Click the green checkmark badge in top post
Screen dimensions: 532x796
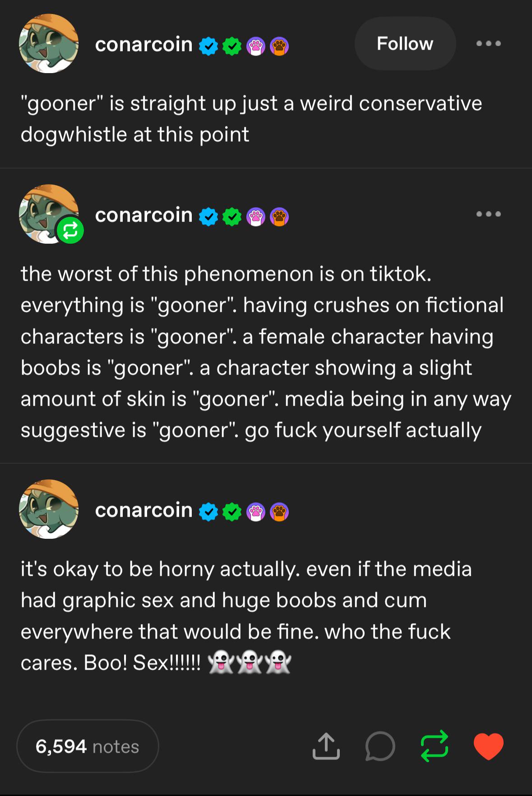[232, 46]
